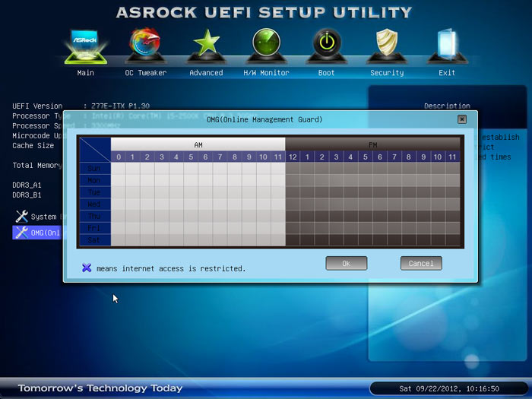Click the 12 PM column header

click(x=293, y=157)
